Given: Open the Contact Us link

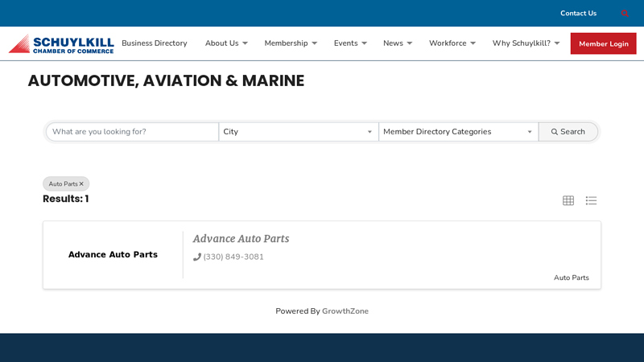Looking at the screenshot, I should tap(578, 14).
